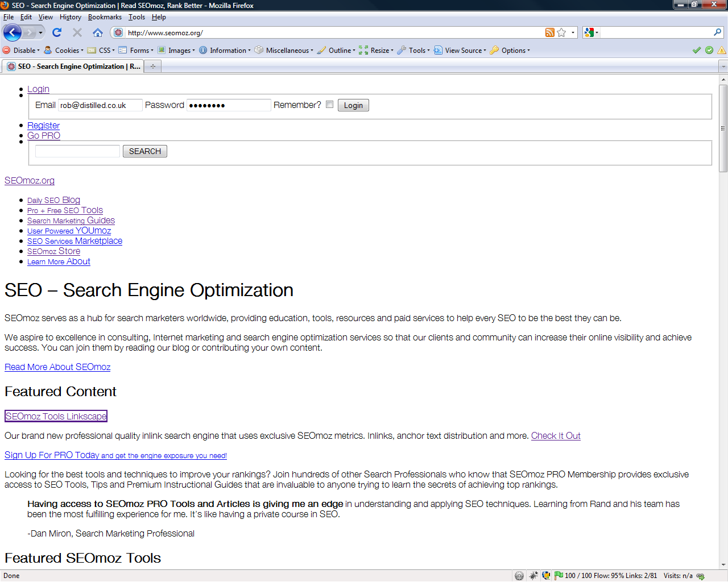Open the History menu

pos(71,17)
